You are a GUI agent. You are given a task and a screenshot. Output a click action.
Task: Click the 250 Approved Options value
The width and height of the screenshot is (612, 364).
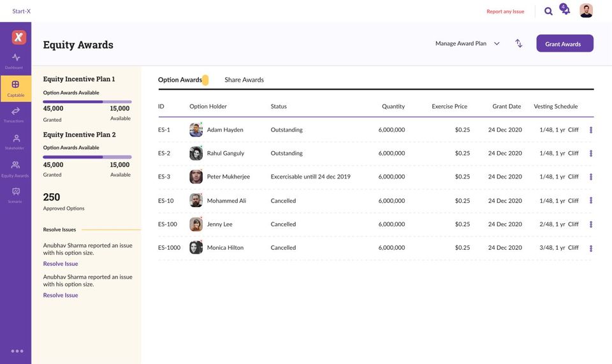pos(52,197)
